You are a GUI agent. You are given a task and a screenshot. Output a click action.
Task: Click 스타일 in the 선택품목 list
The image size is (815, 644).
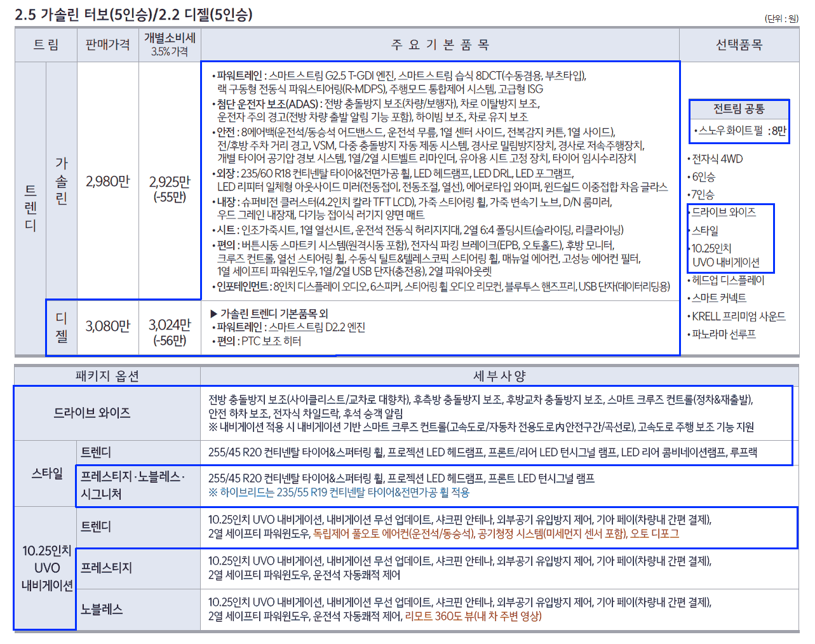[x=704, y=231]
